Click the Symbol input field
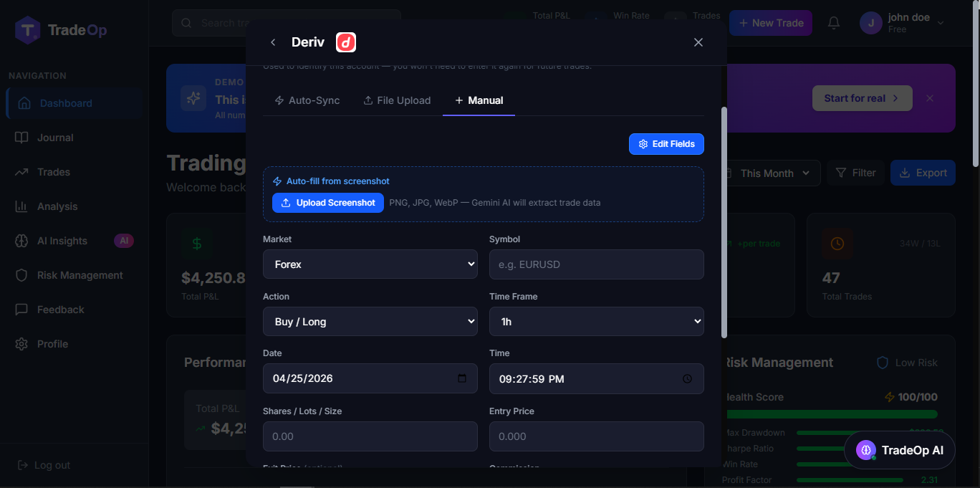 [x=597, y=264]
